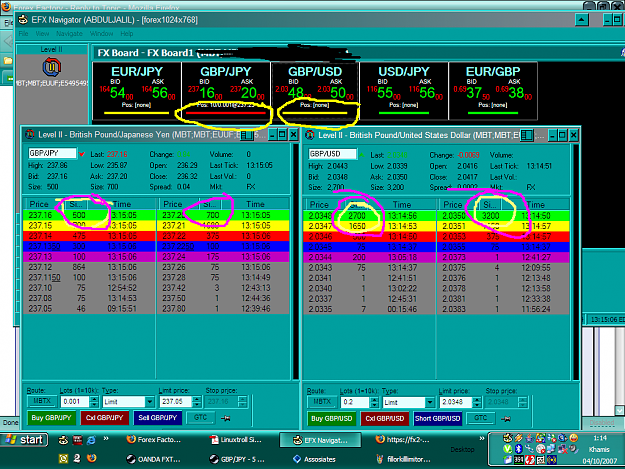Toggle layout icon in GBP/USD Level II title bar
Screen dimensions: 625x469
click(x=527, y=135)
